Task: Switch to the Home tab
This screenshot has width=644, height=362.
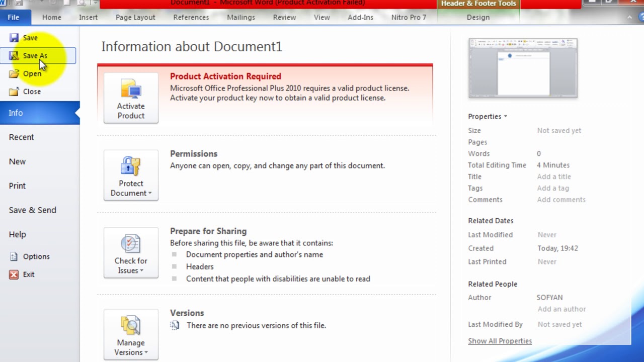Action: [x=52, y=17]
